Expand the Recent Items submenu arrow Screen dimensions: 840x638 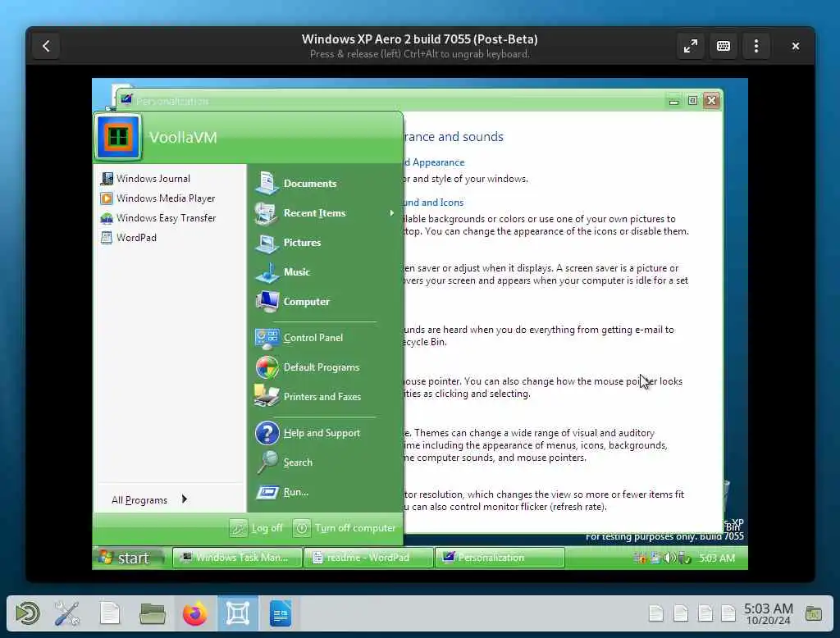391,212
